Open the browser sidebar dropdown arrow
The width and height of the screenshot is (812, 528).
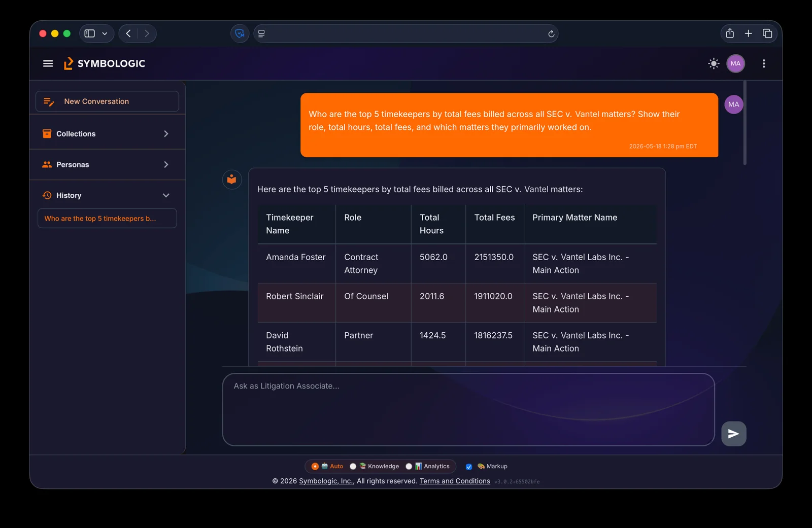105,33
